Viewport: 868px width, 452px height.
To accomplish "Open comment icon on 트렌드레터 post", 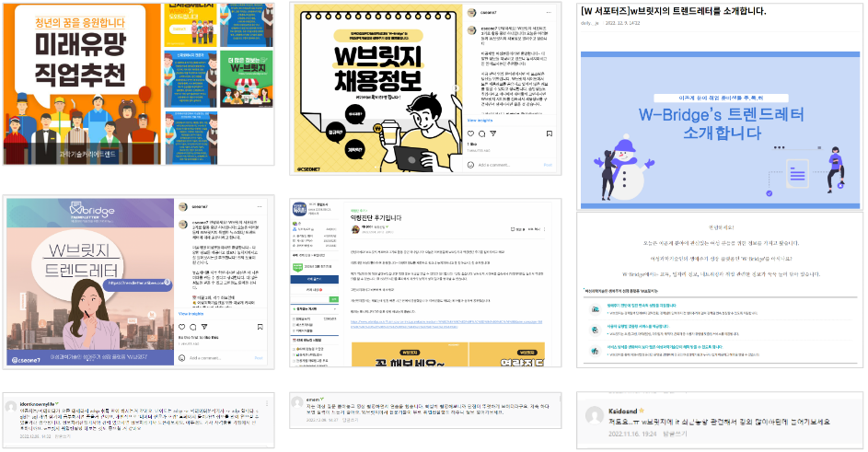I will (x=193, y=327).
